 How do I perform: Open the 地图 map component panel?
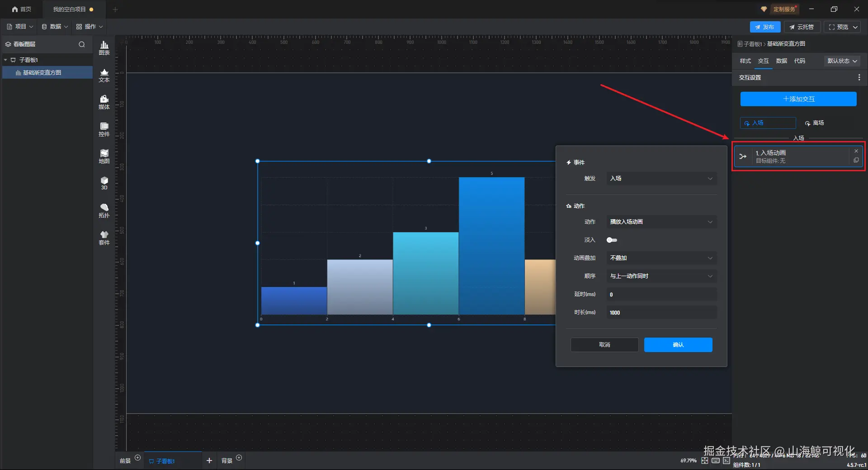pos(104,156)
